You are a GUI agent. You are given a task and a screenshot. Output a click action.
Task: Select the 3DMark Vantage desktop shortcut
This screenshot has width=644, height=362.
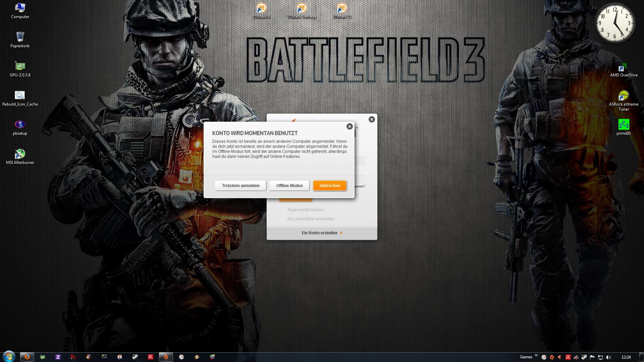[301, 10]
